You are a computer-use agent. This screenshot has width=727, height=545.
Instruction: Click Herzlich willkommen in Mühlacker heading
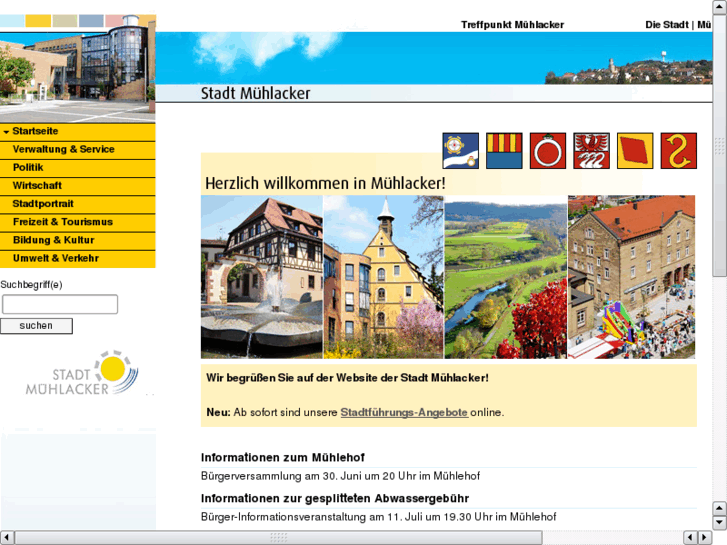pyautogui.click(x=325, y=183)
